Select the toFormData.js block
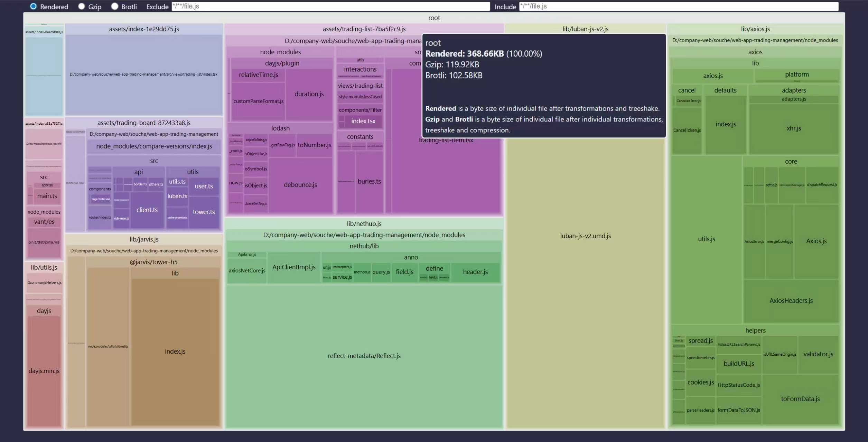Image resolution: width=868 pixels, height=442 pixels. (800, 399)
